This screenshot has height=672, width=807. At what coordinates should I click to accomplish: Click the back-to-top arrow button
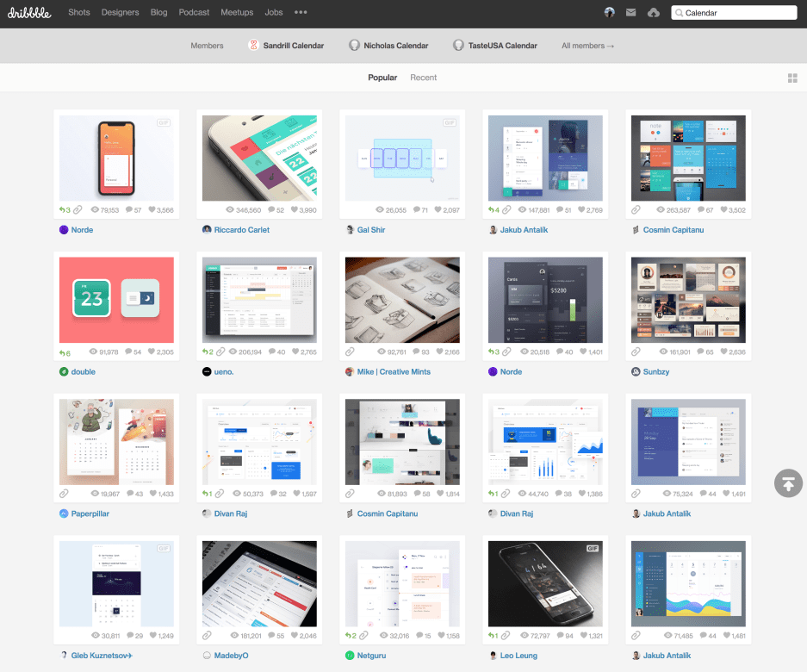pos(788,483)
